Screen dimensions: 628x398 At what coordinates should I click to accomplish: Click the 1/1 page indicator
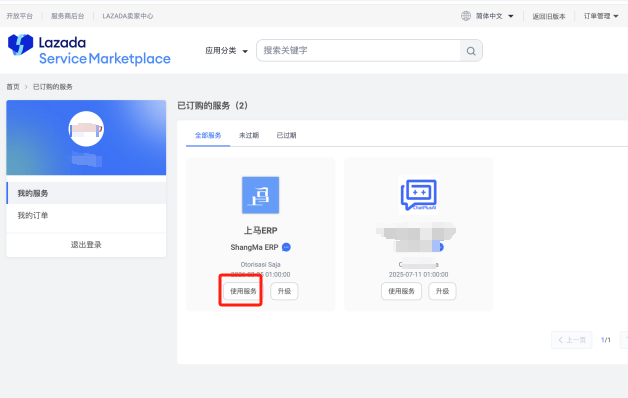tap(606, 340)
